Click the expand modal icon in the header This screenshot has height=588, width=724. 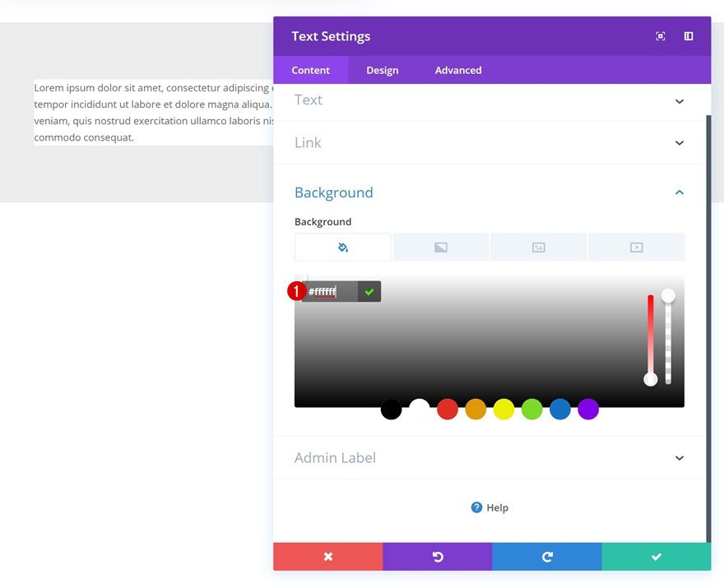(x=660, y=35)
